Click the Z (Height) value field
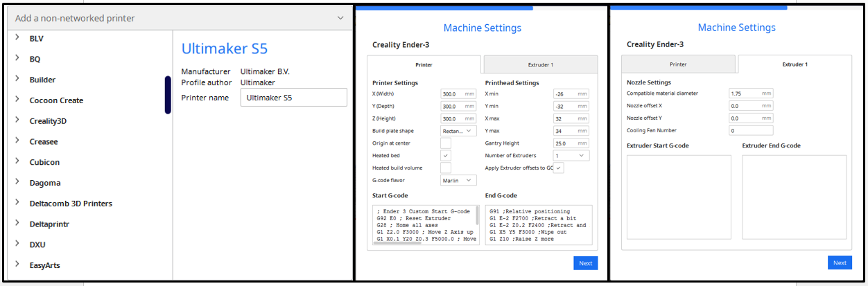Screen dimensions: 868x286 458,118
